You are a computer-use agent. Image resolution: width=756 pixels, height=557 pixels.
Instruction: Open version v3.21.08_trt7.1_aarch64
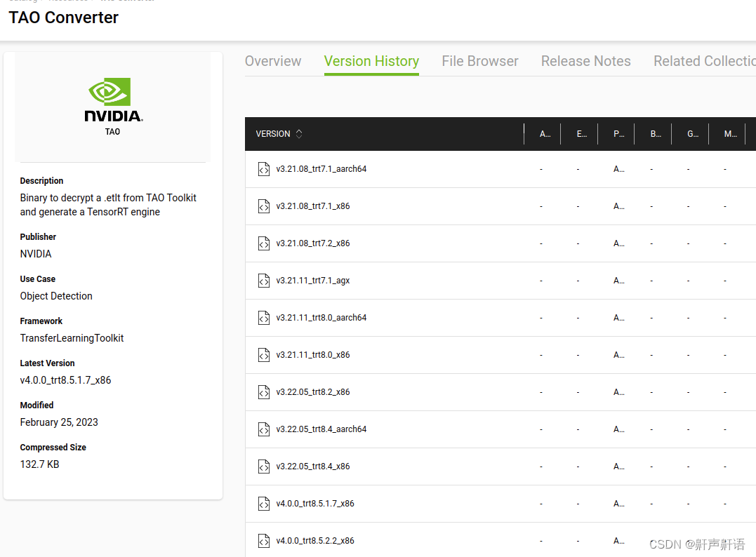pyautogui.click(x=321, y=169)
